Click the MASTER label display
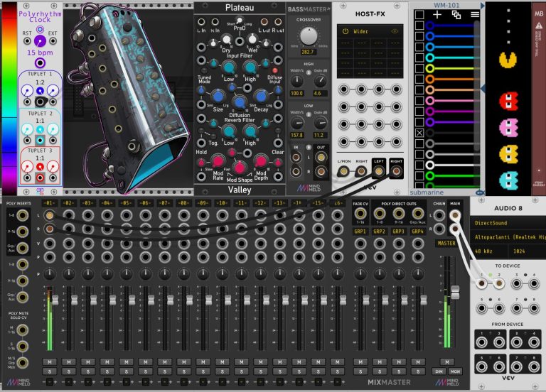Screen dimensions: 546x392 (x=446, y=243)
